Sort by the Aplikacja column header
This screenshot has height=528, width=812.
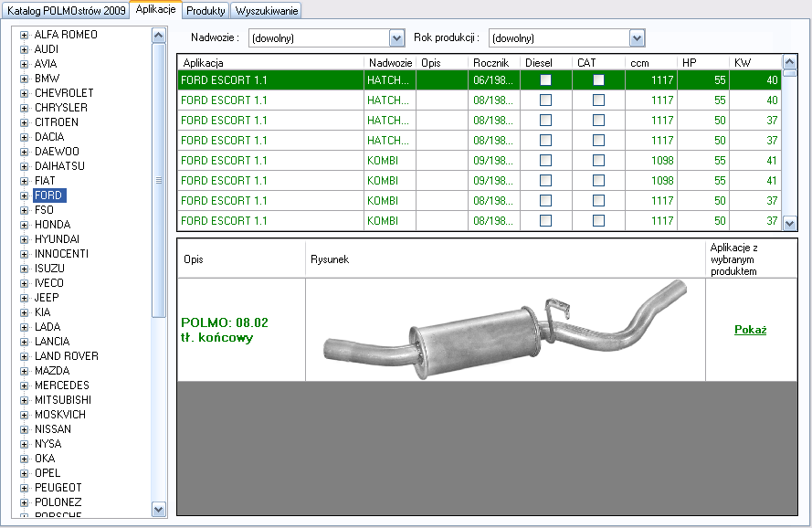(271, 63)
